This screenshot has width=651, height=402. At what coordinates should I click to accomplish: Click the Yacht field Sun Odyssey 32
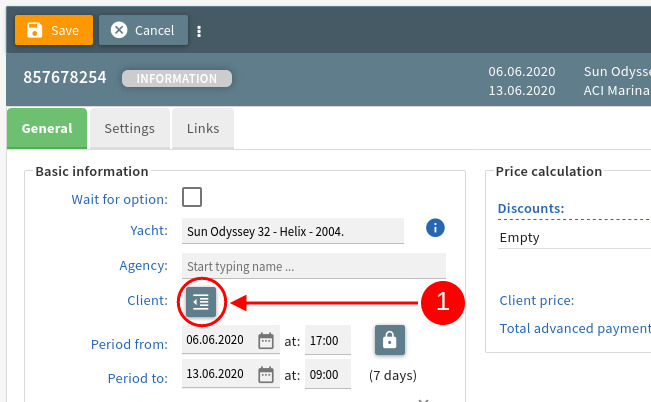(x=293, y=231)
